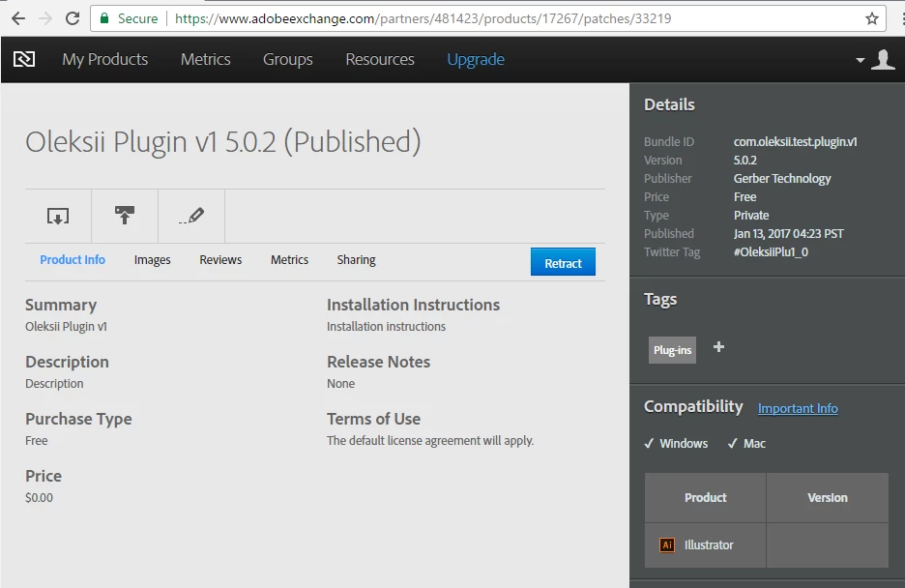
Task: Go to Groups in the top navigation
Action: pos(288,59)
